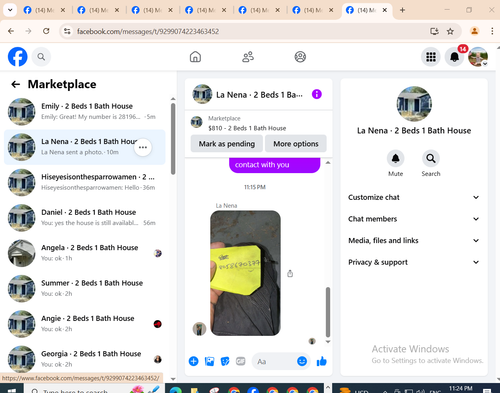Choose a sticker from composer
The image size is (500, 393).
[225, 361]
